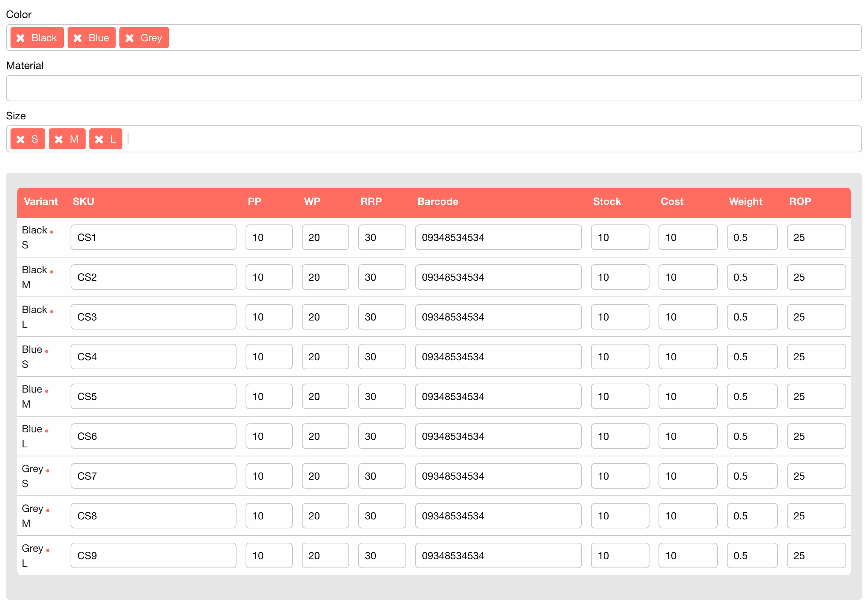The image size is (868, 605).
Task: Click red dot next to Black S variant
Action: pos(52,232)
